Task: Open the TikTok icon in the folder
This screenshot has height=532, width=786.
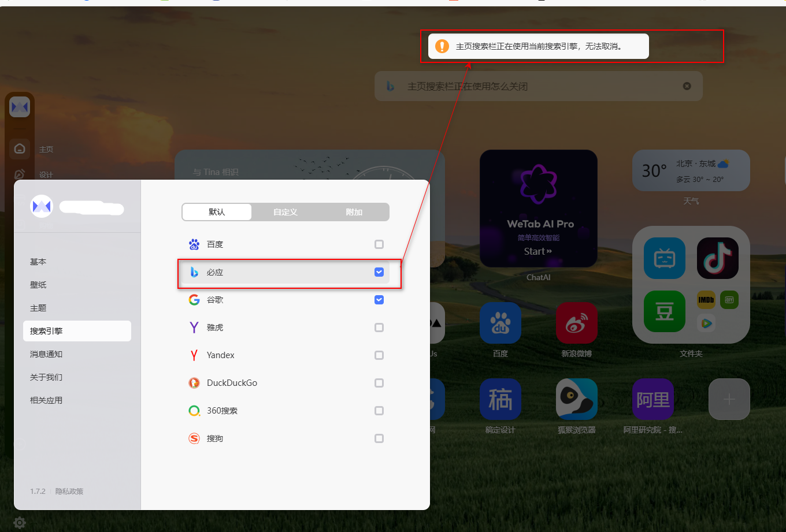Action: point(718,258)
